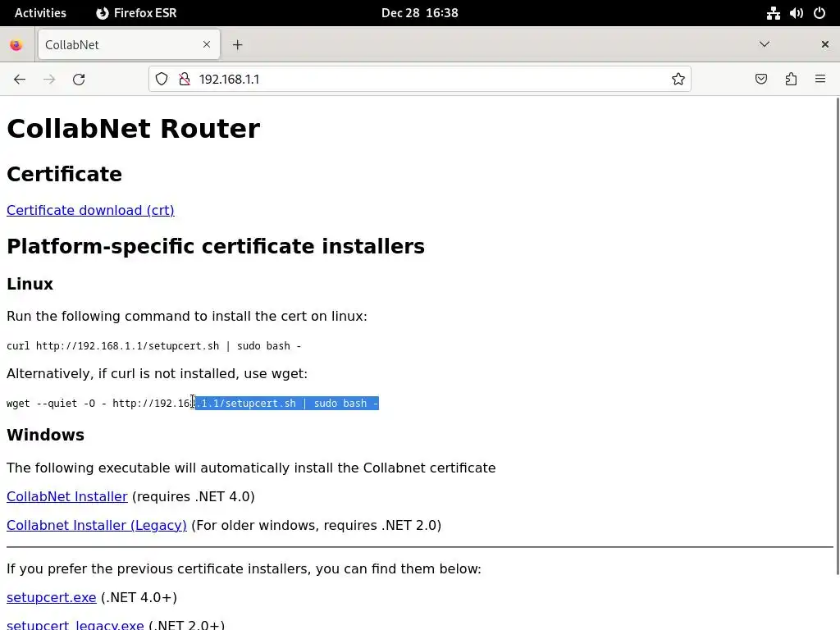The width and height of the screenshot is (840, 630).
Task: Open Collabnet Installer (Legacy) link
Action: click(97, 525)
